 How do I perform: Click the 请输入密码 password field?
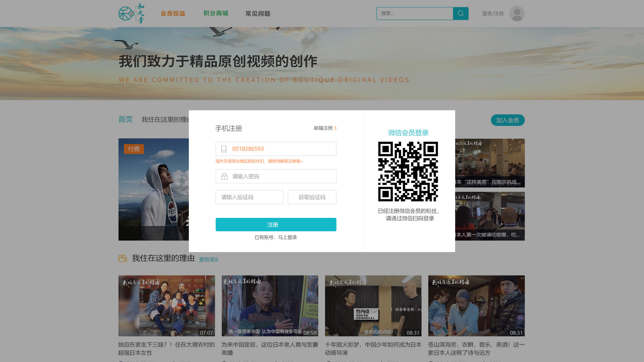276,176
